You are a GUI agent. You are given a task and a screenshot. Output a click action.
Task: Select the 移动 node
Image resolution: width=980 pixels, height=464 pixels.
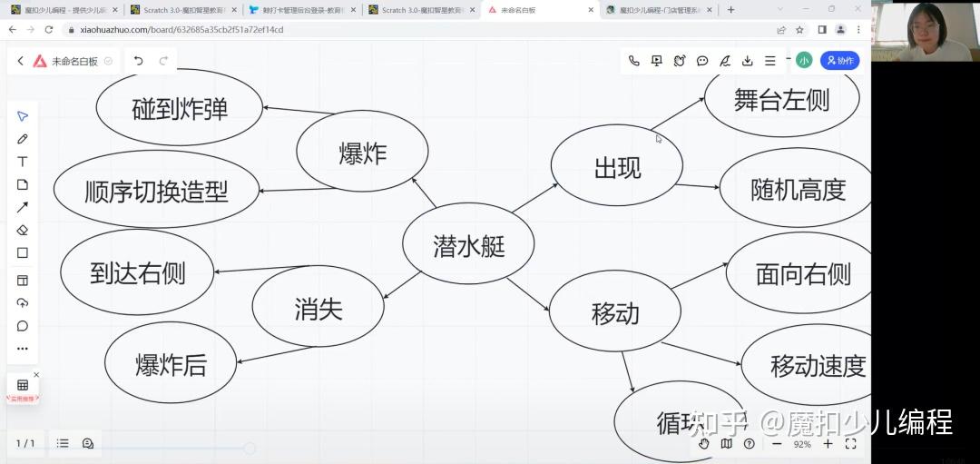[x=615, y=311]
